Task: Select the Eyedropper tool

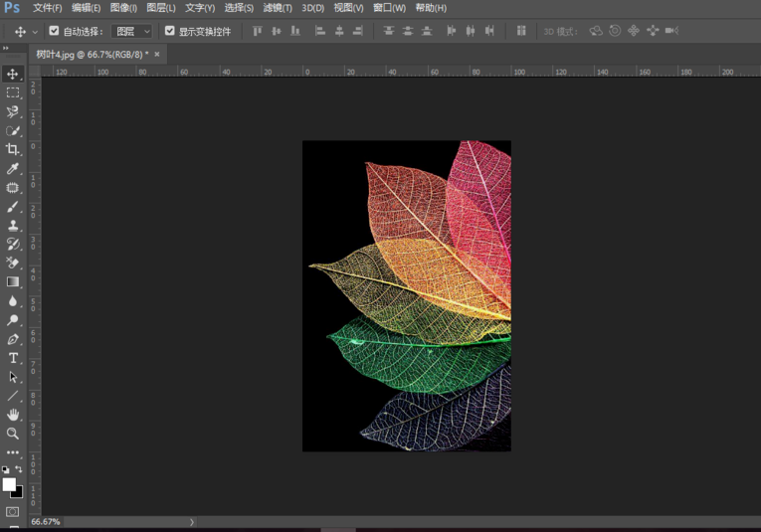Action: point(13,169)
